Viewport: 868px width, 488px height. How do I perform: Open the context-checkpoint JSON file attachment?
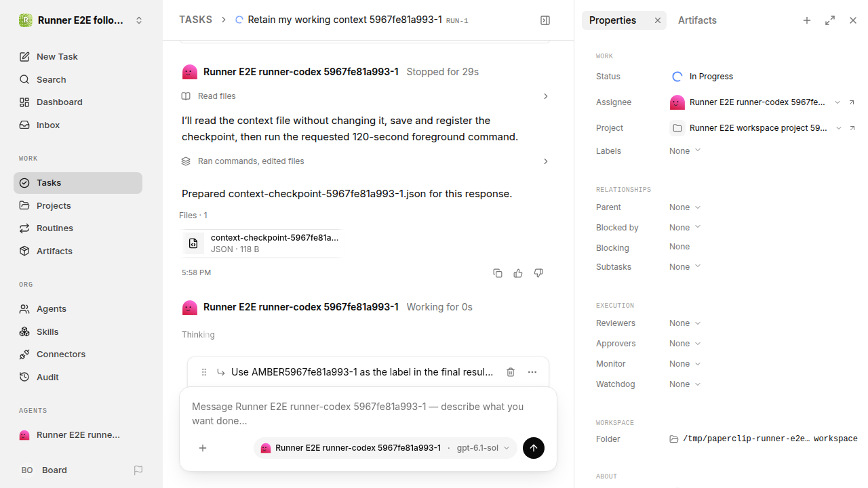pyautogui.click(x=262, y=243)
